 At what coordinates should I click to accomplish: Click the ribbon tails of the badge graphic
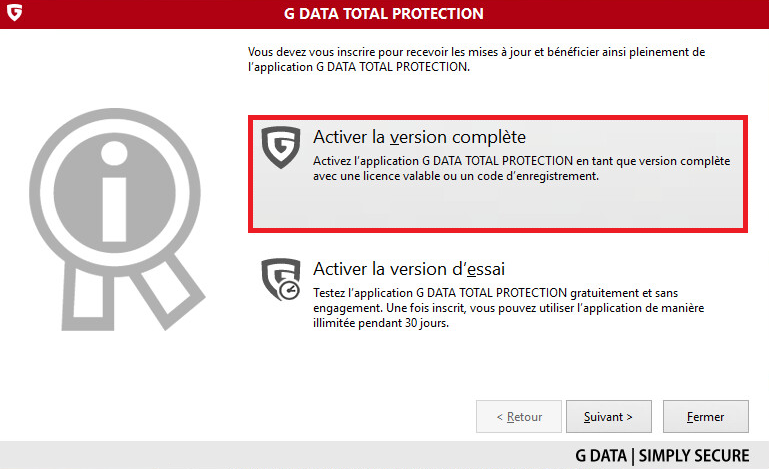coord(132,292)
